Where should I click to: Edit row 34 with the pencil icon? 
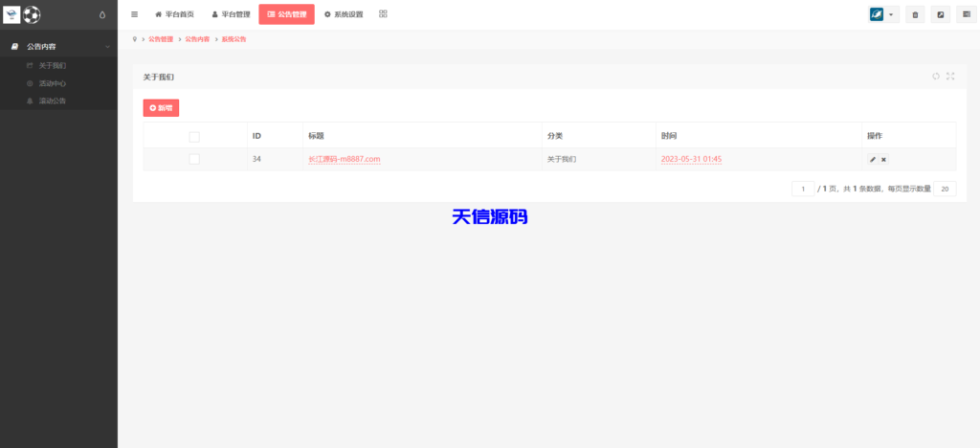tap(873, 159)
